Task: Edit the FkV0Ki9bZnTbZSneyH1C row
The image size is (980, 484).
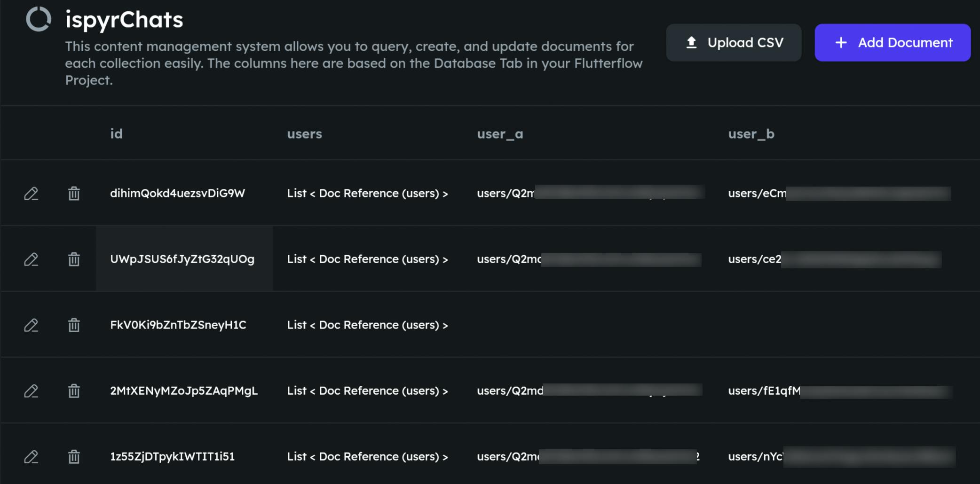Action: 31,325
